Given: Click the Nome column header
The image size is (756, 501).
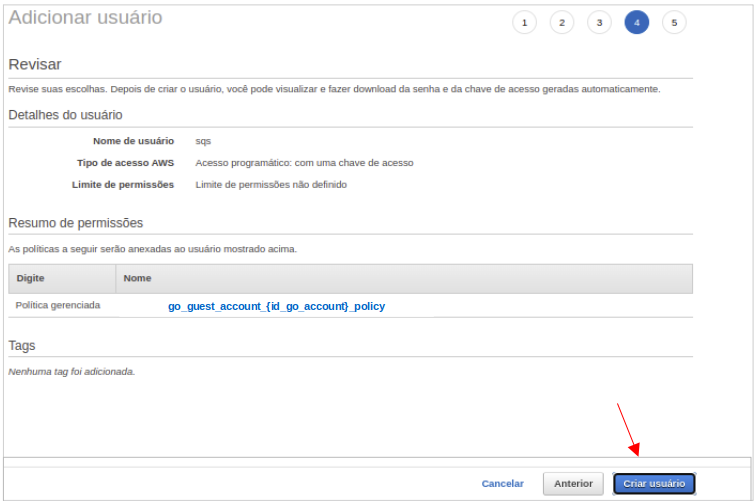Looking at the screenshot, I should [x=137, y=278].
